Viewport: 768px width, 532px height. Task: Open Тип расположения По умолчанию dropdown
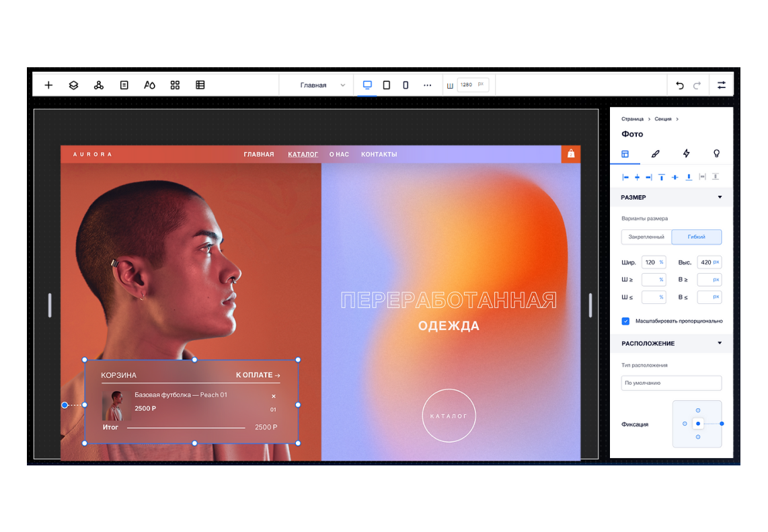coord(672,383)
